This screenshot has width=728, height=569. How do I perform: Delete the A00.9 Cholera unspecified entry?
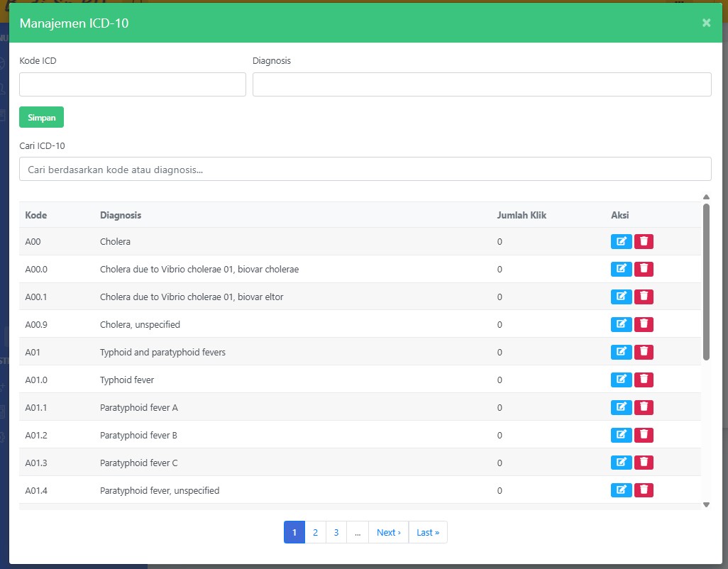pos(644,324)
